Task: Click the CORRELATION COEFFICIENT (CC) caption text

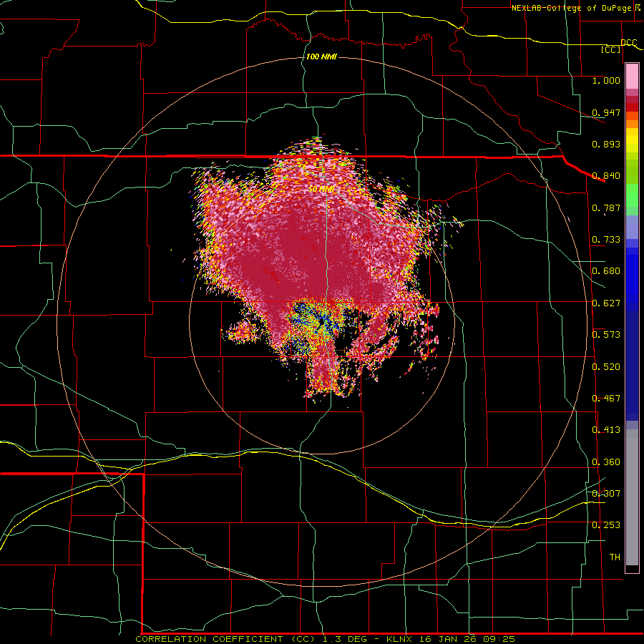Action: coord(225,639)
